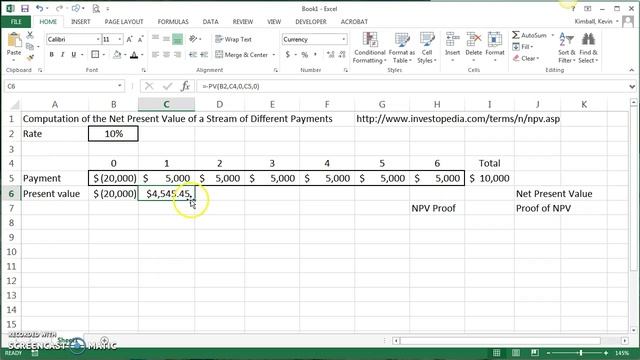
Task: Undo the last action
Action: pos(39,8)
